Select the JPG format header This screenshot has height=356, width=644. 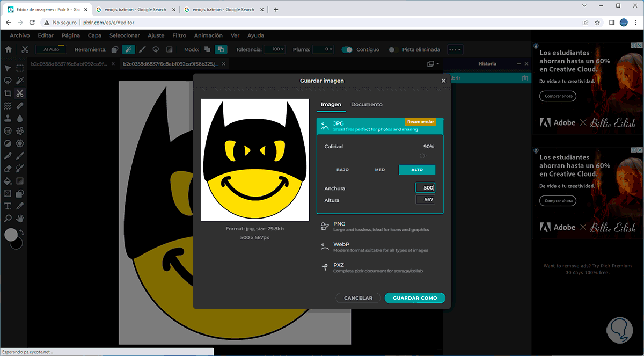(380, 126)
